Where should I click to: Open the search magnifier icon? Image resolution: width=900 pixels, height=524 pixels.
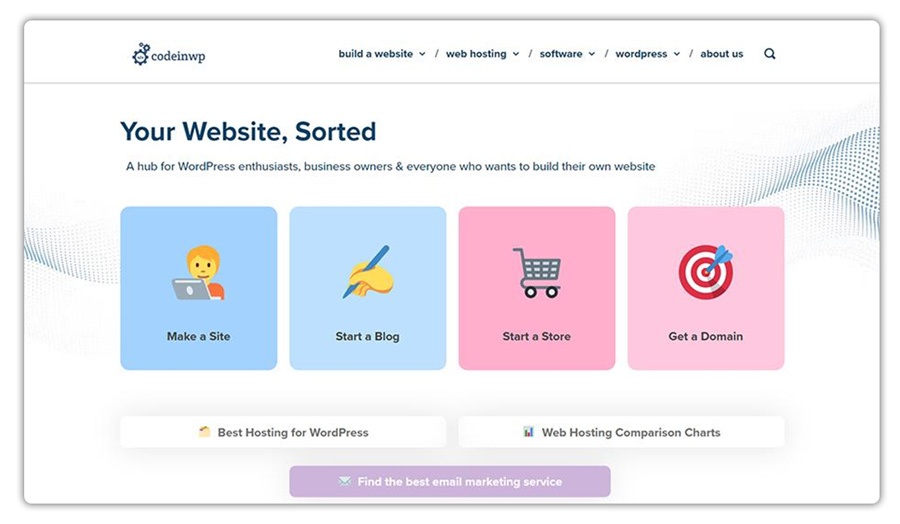[770, 54]
